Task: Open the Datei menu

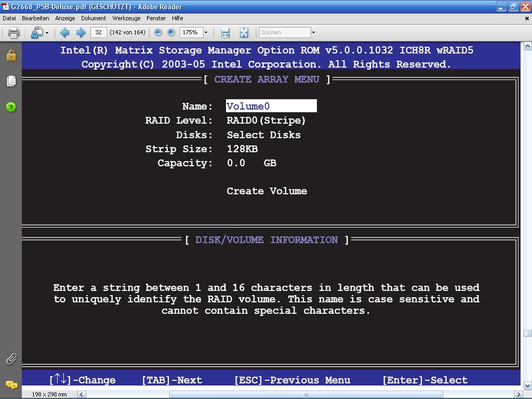Action: [9, 18]
